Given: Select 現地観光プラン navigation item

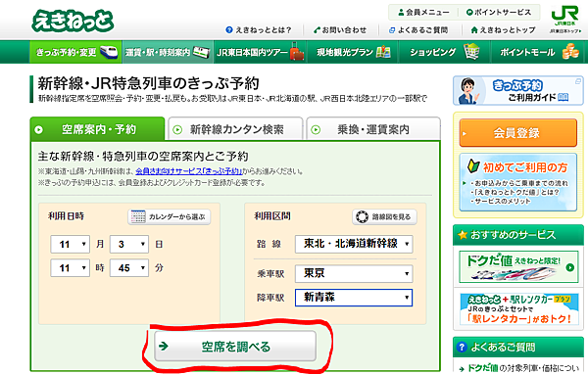Looking at the screenshot, I should tap(353, 52).
